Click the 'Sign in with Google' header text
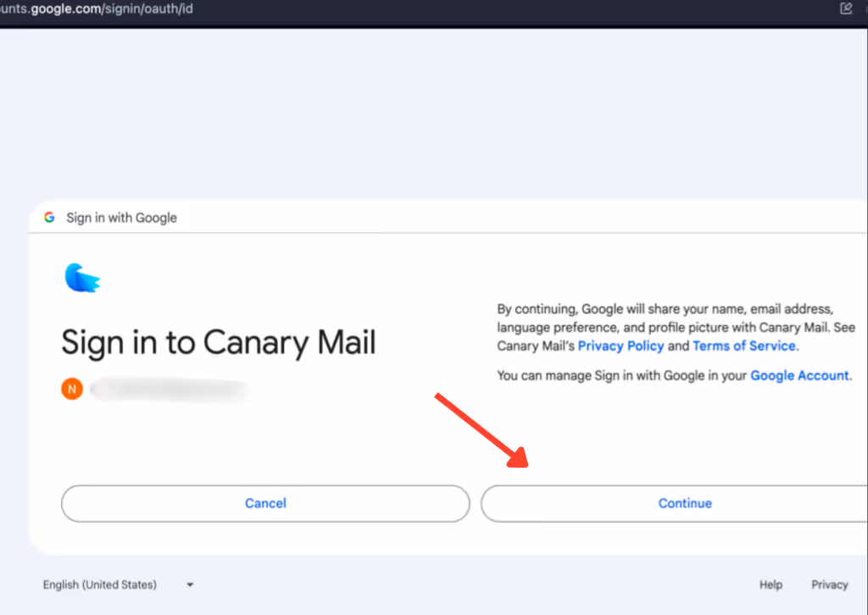This screenshot has height=615, width=868. click(x=122, y=218)
